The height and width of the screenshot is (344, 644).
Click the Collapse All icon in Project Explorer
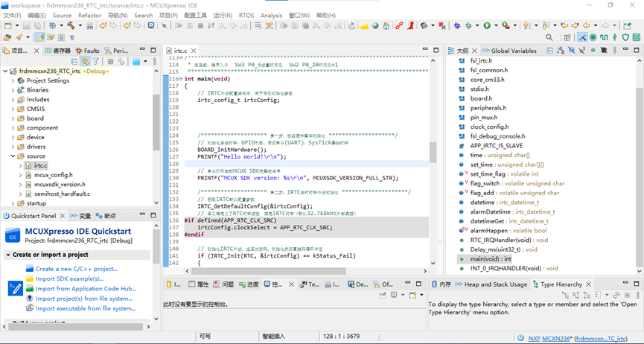(x=74, y=62)
